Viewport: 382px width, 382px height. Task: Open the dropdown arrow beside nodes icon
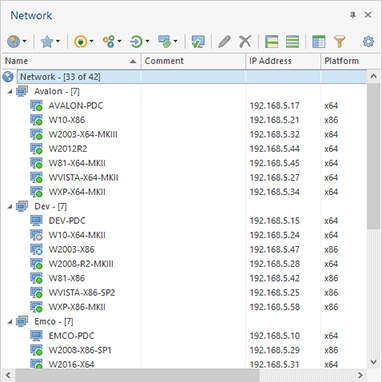pos(119,42)
